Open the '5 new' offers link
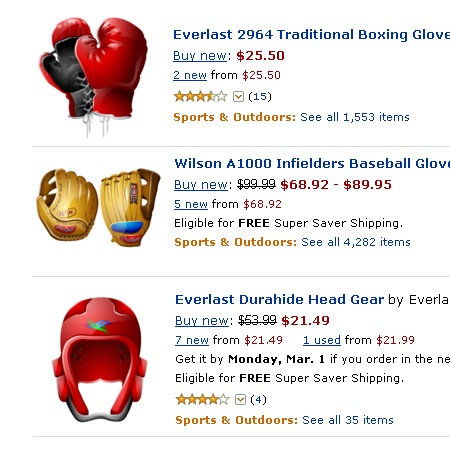Viewport: 450px width, 450px height. click(191, 204)
